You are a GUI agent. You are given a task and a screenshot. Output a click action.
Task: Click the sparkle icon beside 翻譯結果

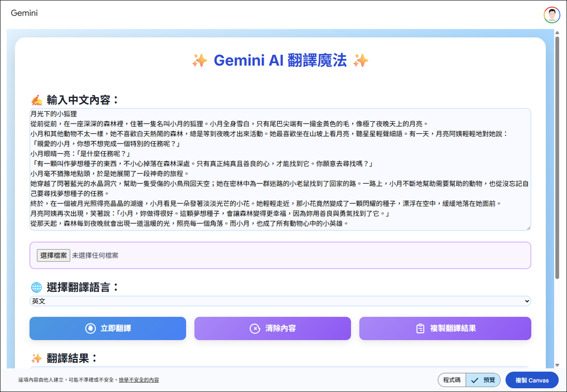click(x=37, y=358)
